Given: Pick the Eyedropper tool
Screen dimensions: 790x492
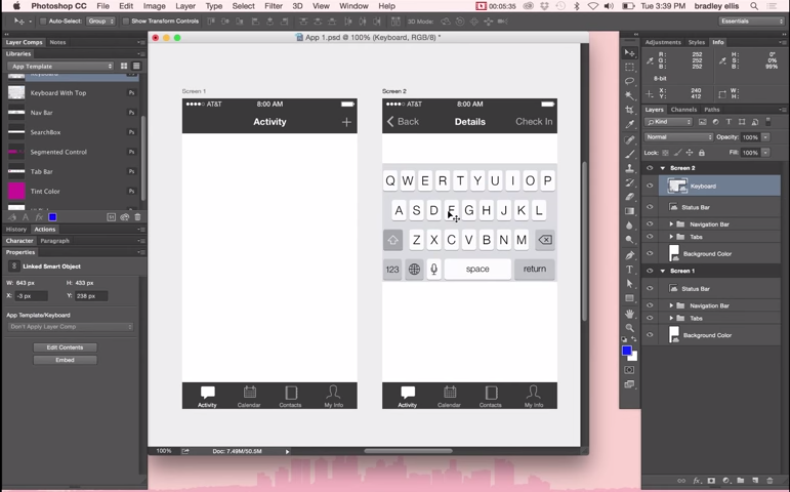Looking at the screenshot, I should point(630,125).
